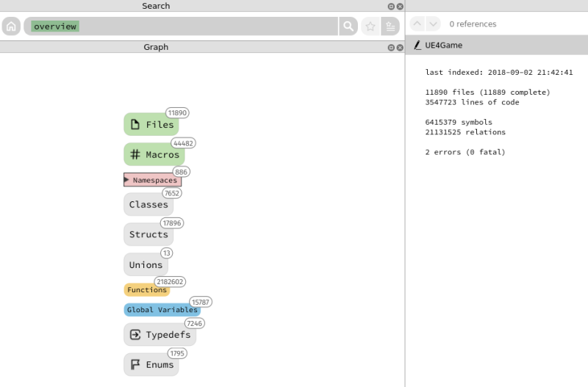This screenshot has width=588, height=387.
Task: Click the pencil icon beside UE4Game
Action: tap(417, 46)
